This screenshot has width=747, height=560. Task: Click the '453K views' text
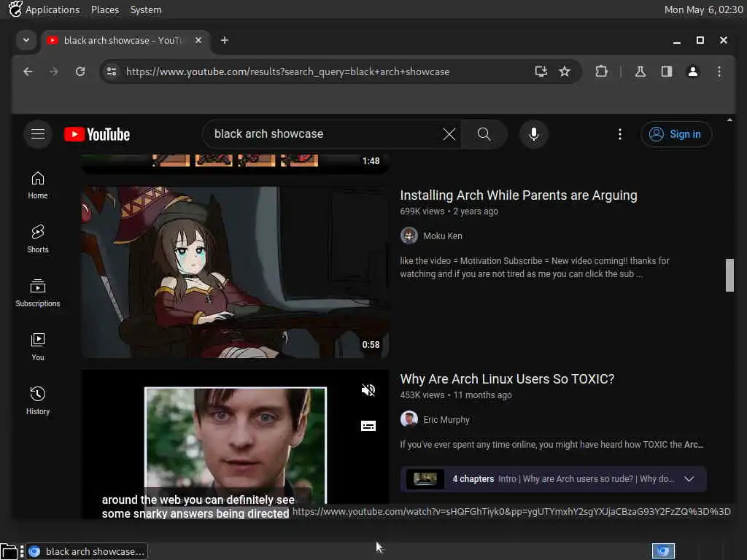click(422, 395)
